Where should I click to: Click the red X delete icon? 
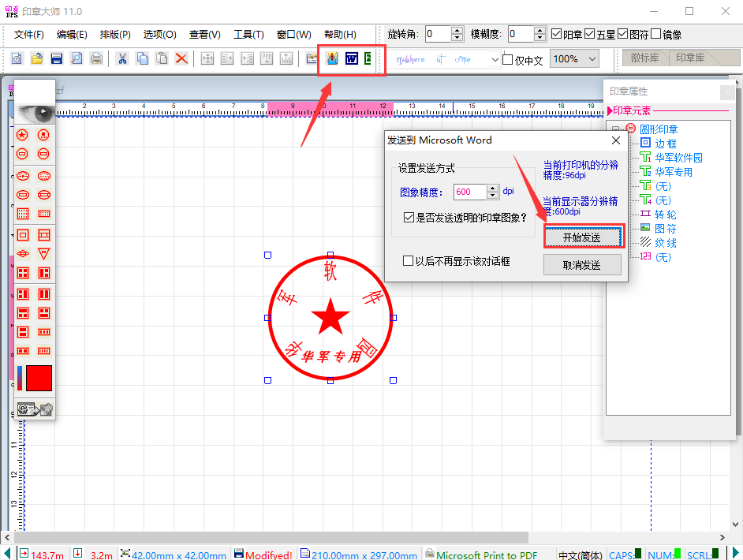(x=181, y=58)
